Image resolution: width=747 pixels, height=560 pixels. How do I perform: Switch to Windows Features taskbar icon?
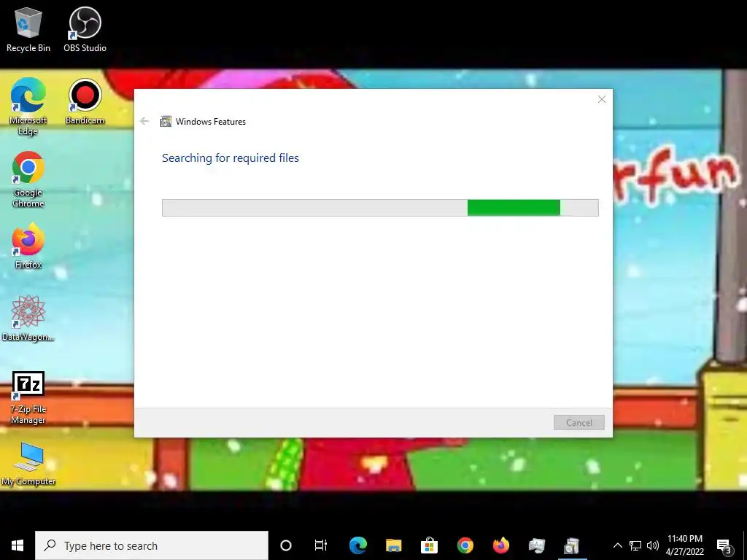[572, 545]
